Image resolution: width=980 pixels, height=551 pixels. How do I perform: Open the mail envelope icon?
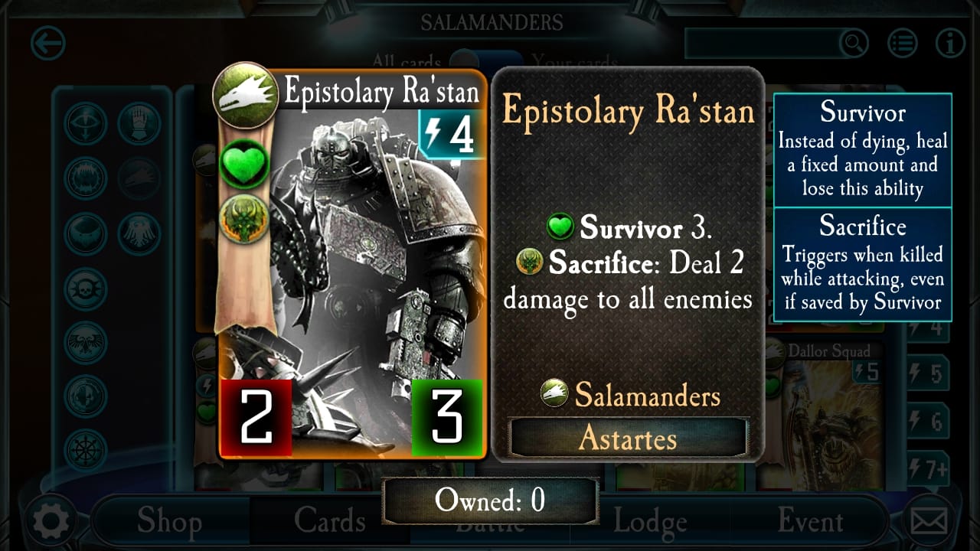pos(929,522)
